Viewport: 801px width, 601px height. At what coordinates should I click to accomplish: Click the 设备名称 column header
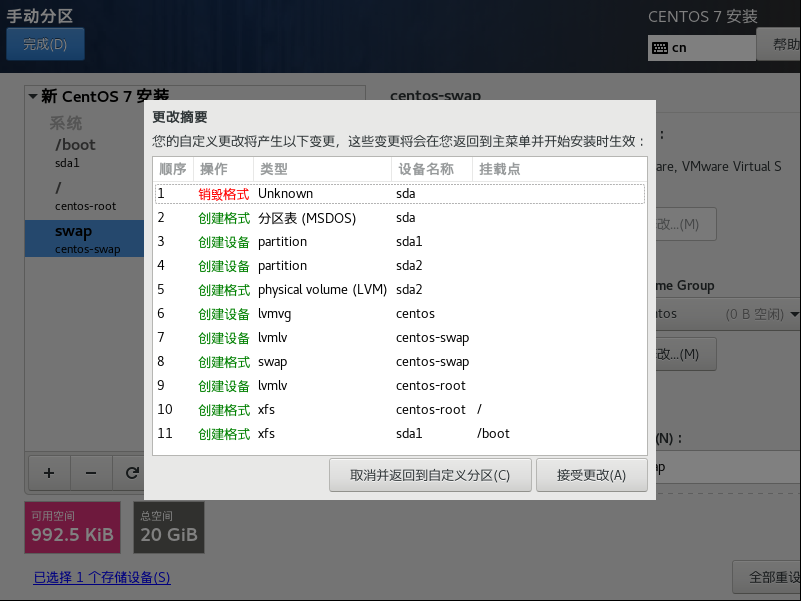(x=432, y=169)
